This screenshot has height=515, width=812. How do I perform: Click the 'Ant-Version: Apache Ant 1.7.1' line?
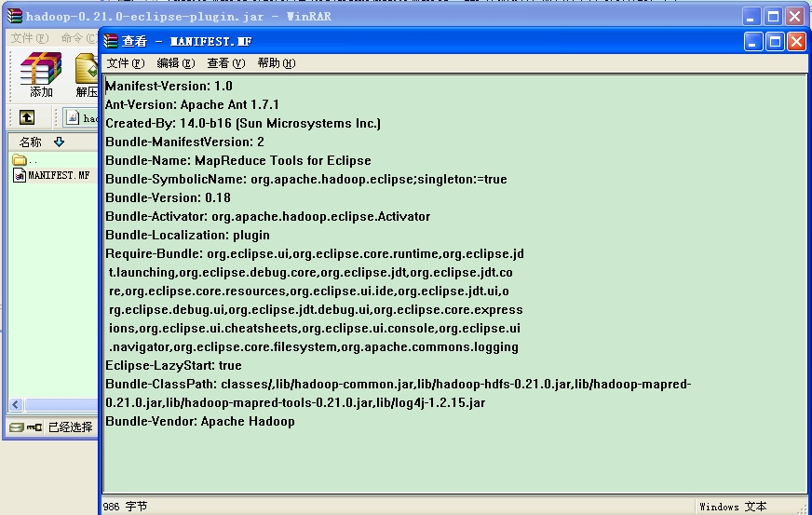(192, 104)
